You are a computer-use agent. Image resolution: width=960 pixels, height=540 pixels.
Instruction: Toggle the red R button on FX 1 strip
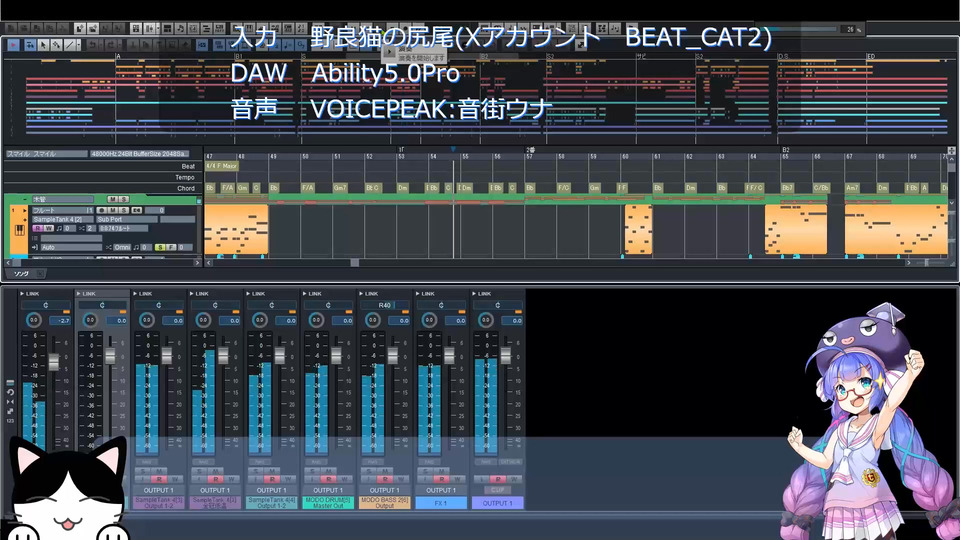tap(441, 479)
